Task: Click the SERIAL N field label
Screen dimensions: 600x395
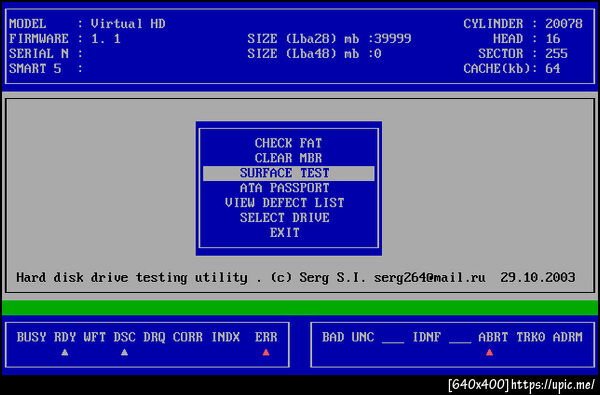Action: point(39,54)
